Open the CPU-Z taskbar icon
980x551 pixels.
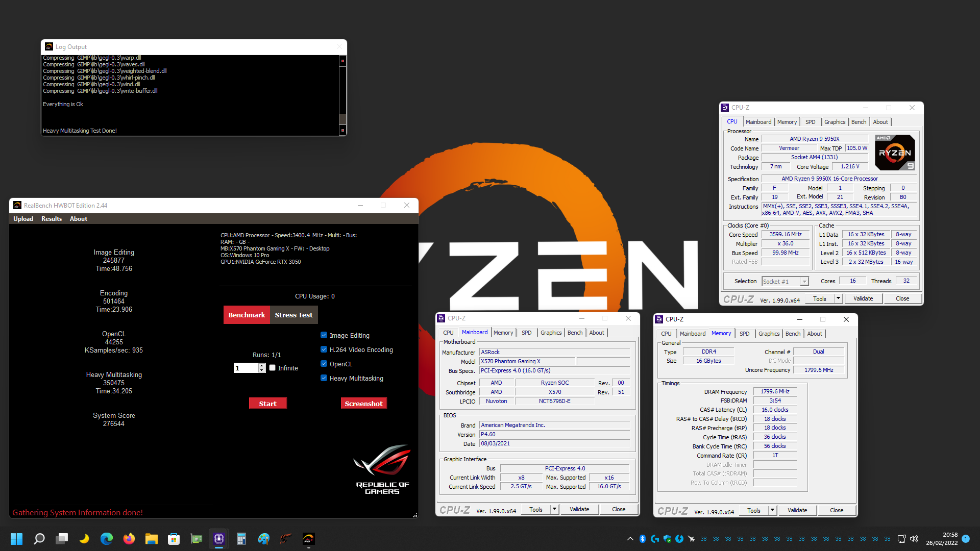[x=219, y=539]
